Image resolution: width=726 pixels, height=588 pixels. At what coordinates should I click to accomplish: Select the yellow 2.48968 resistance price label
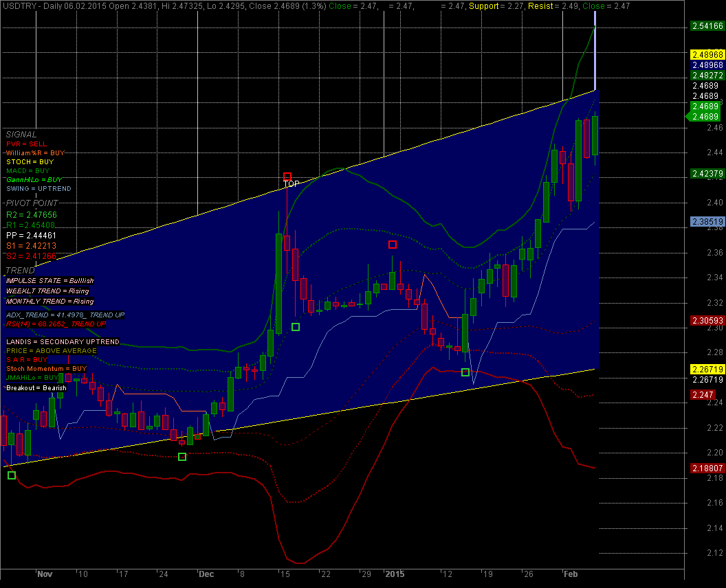706,54
